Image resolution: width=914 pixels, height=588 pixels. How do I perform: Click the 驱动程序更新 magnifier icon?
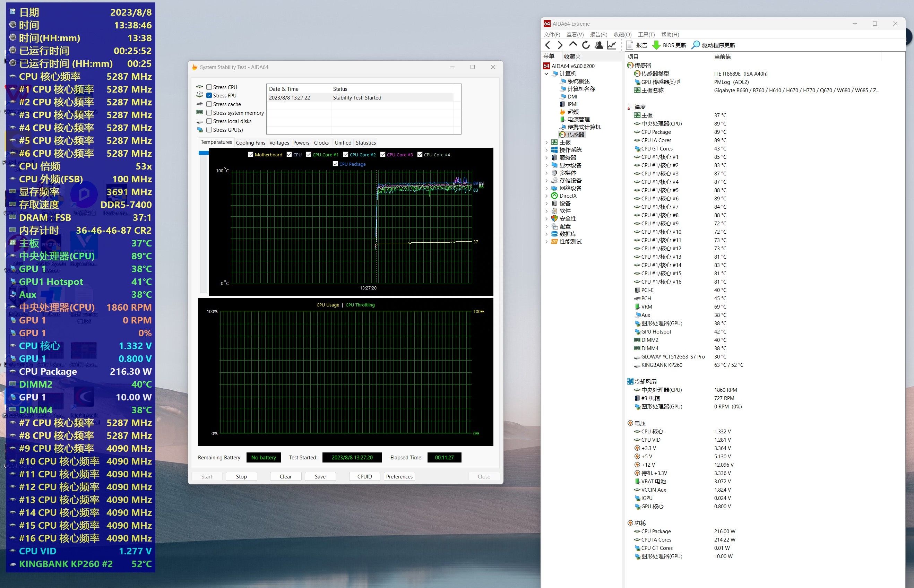click(x=696, y=45)
